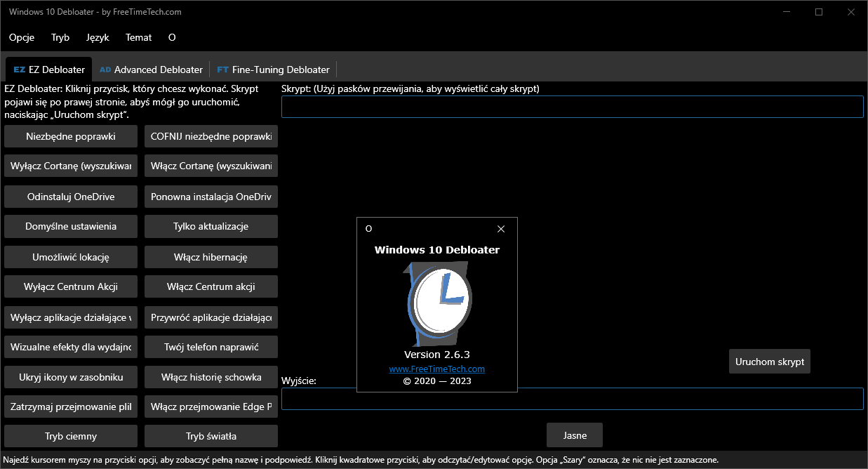Click Włącz historię schowka button
The image size is (868, 469).
coord(211,377)
